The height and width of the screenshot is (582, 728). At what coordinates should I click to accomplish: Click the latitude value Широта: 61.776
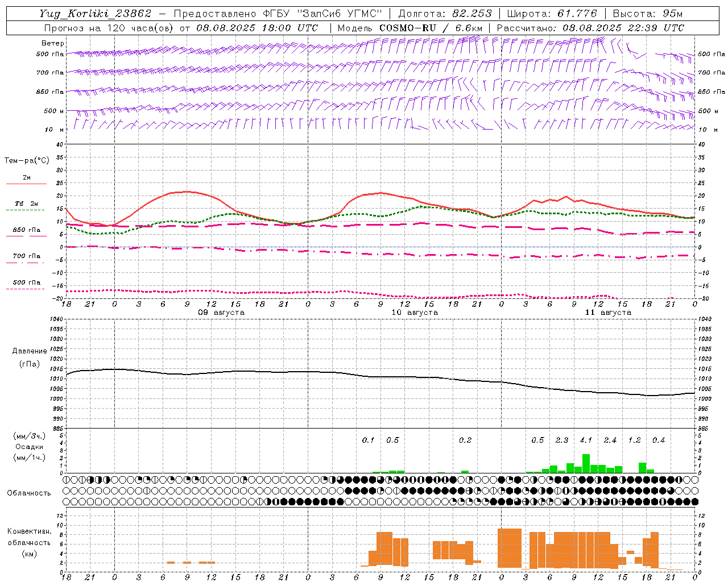(x=552, y=14)
